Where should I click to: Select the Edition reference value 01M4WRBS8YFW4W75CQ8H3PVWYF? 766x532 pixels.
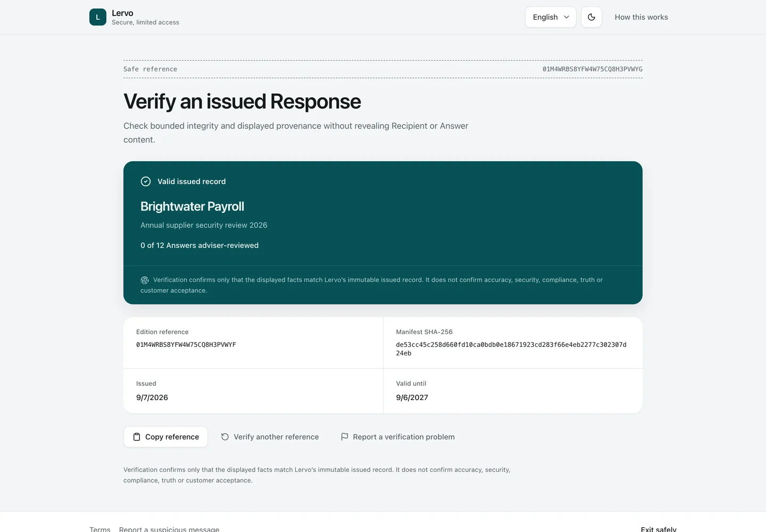coord(186,345)
